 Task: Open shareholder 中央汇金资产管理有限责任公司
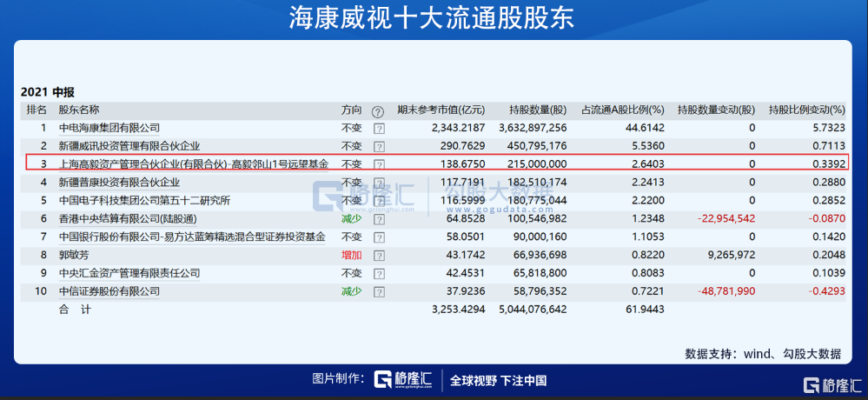pyautogui.click(x=129, y=273)
